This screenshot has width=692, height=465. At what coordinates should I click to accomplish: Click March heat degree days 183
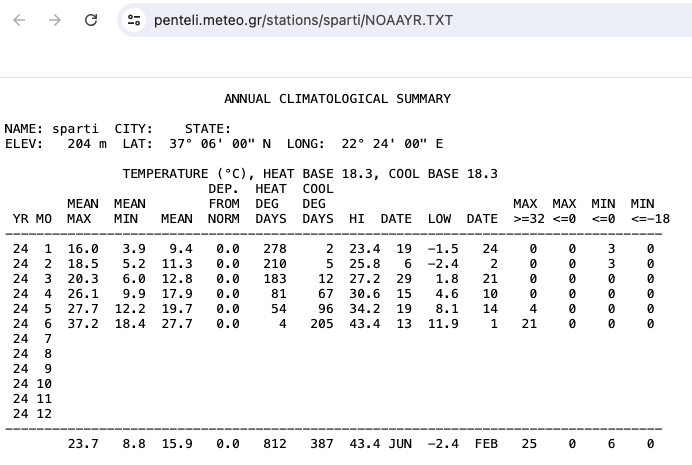pos(275,279)
